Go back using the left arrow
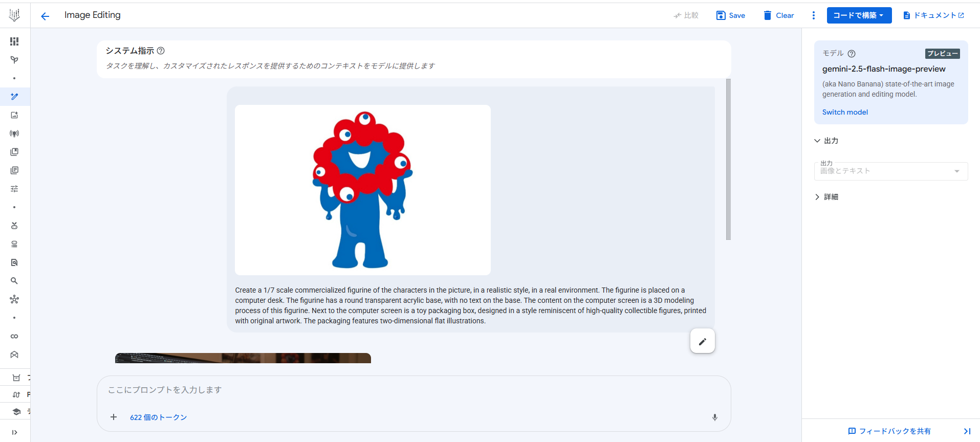980x442 pixels. tap(45, 16)
